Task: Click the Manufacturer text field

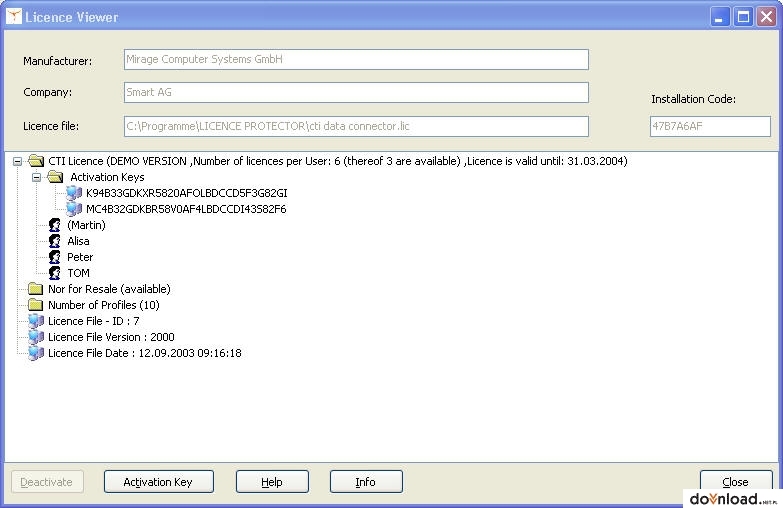Action: pos(356,59)
